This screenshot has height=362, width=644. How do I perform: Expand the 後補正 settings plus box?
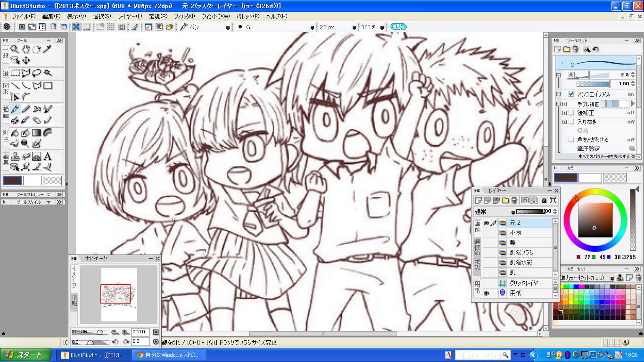point(564,113)
